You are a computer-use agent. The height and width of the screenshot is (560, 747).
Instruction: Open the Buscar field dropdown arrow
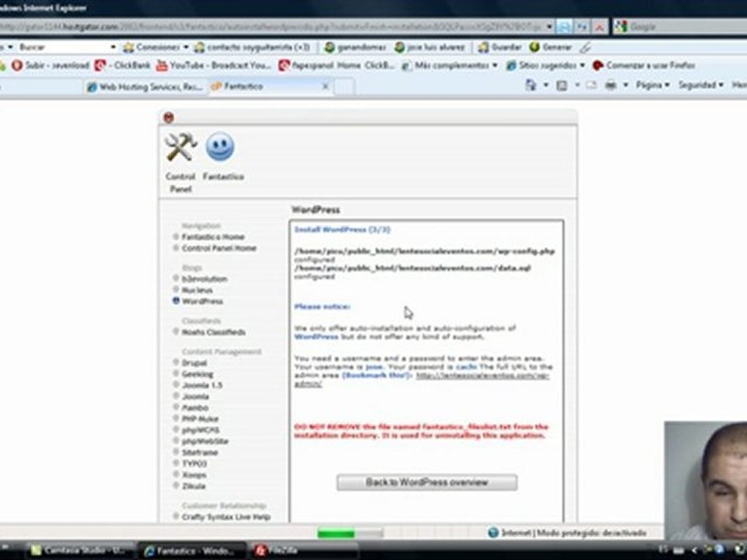[113, 47]
